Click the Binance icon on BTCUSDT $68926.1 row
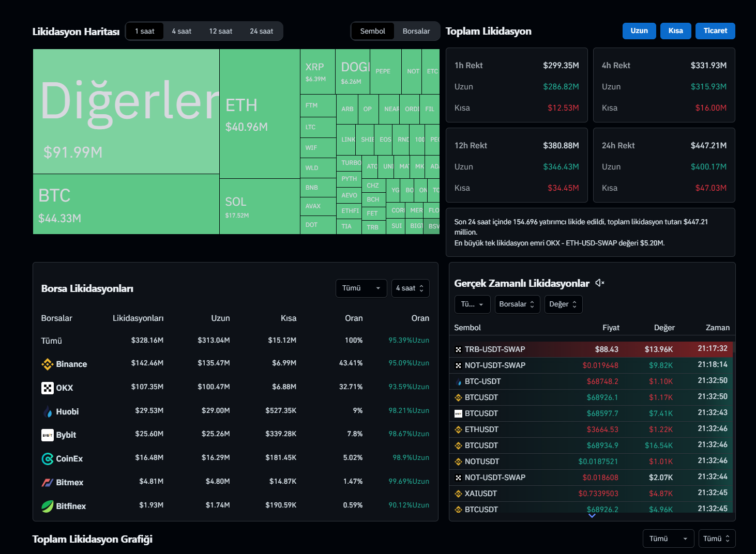The width and height of the screenshot is (756, 554). 458,398
